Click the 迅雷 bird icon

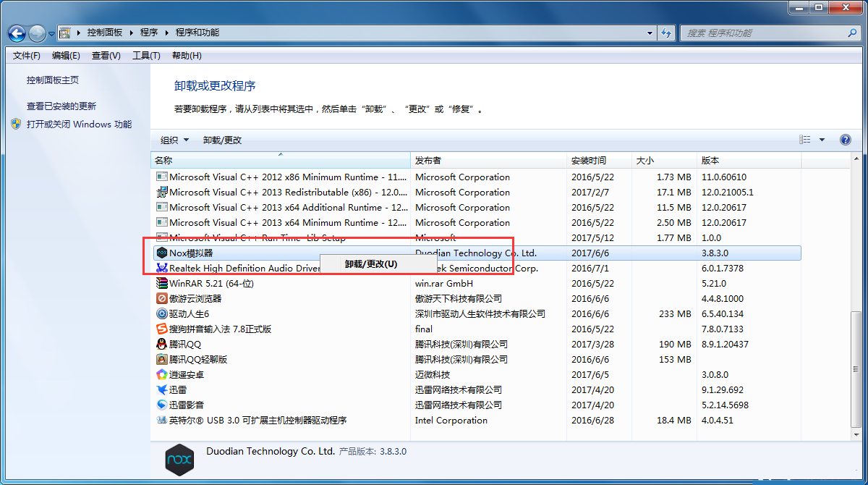tap(162, 389)
